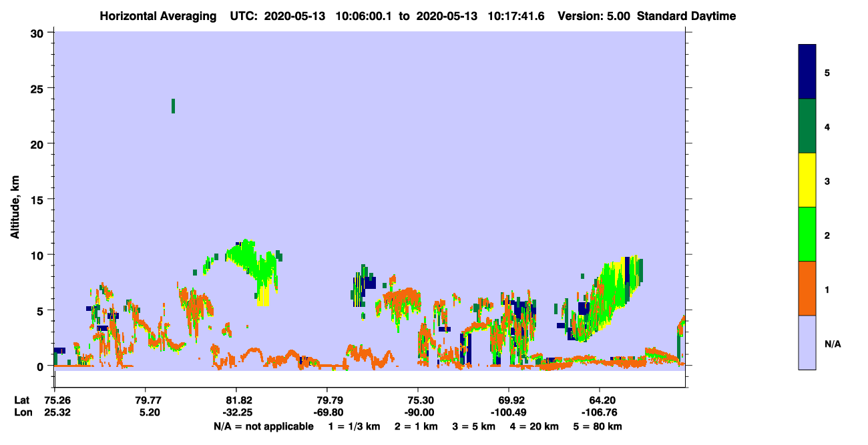
Task: Click the longitude value -32.25
Action: point(236,412)
